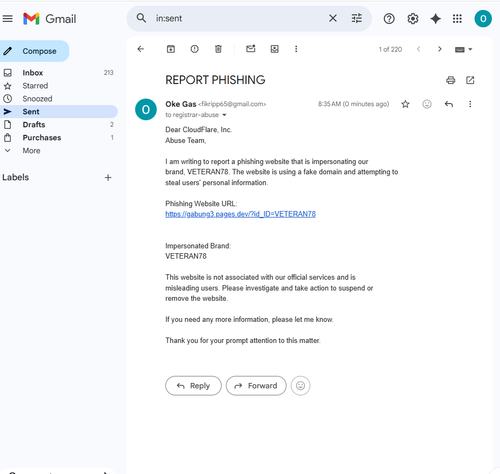Show search options filter icon
Image resolution: width=500 pixels, height=474 pixels.
coord(357,18)
